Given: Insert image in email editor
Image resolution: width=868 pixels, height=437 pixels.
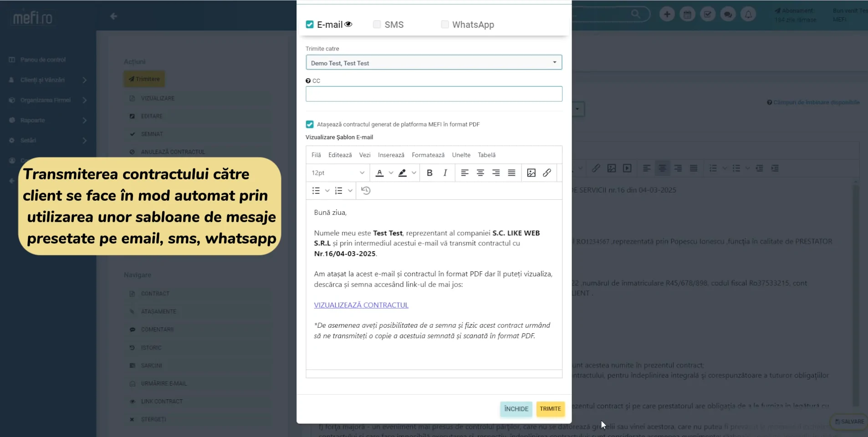Looking at the screenshot, I should (531, 173).
